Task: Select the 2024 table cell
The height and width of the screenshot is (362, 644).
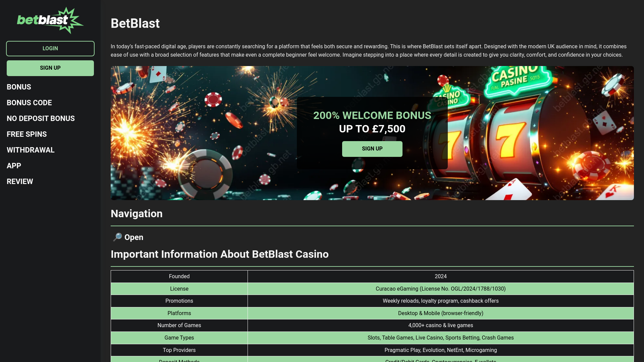Action: pyautogui.click(x=441, y=277)
